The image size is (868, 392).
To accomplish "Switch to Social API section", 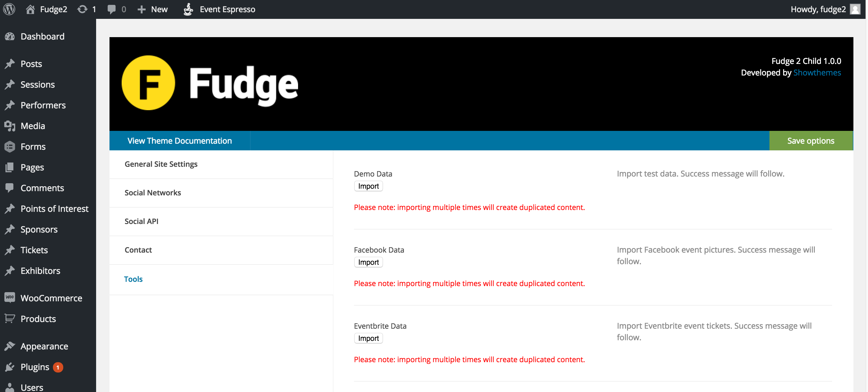I will click(x=221, y=222).
